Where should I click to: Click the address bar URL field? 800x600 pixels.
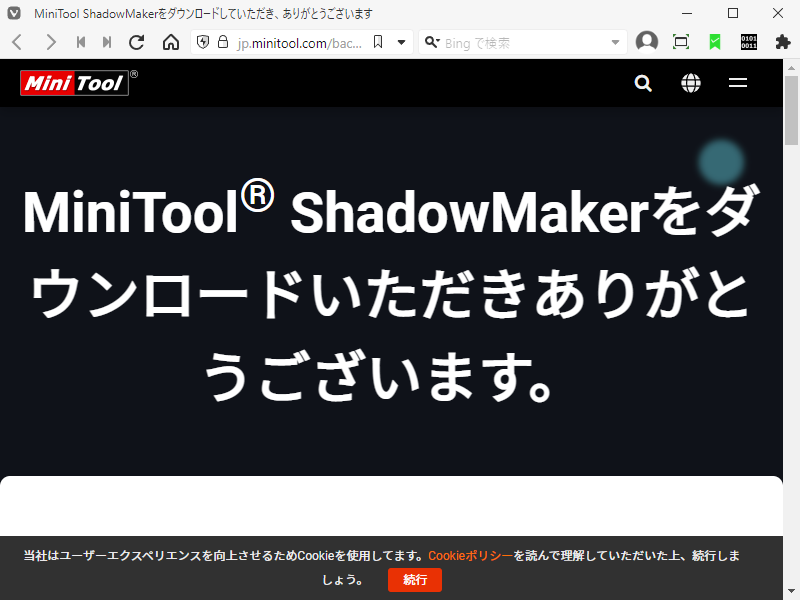coord(300,43)
